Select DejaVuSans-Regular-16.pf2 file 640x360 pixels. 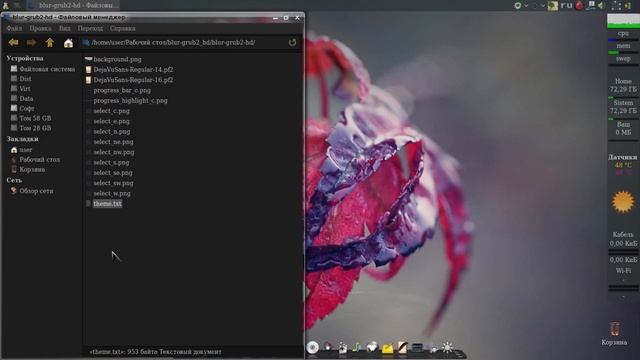point(133,80)
